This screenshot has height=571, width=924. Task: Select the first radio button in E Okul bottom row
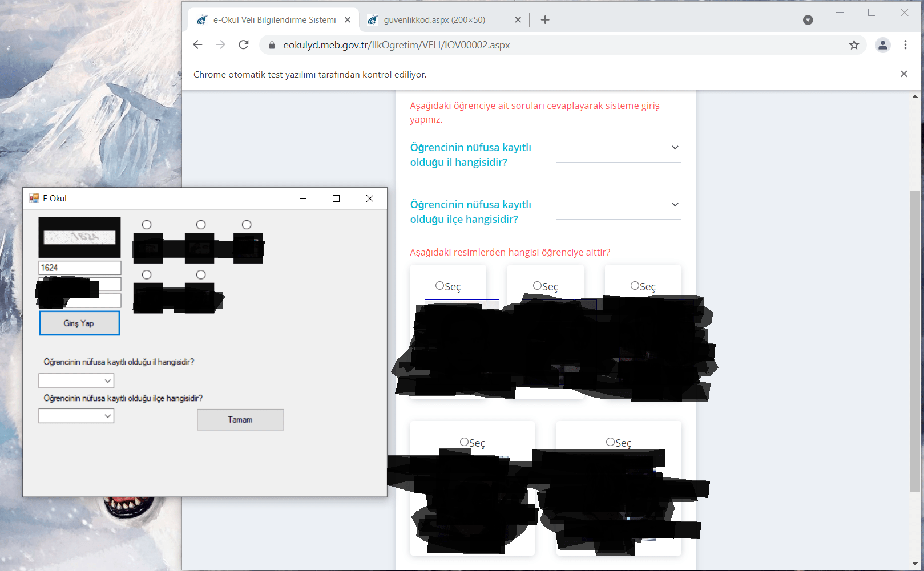(x=147, y=274)
